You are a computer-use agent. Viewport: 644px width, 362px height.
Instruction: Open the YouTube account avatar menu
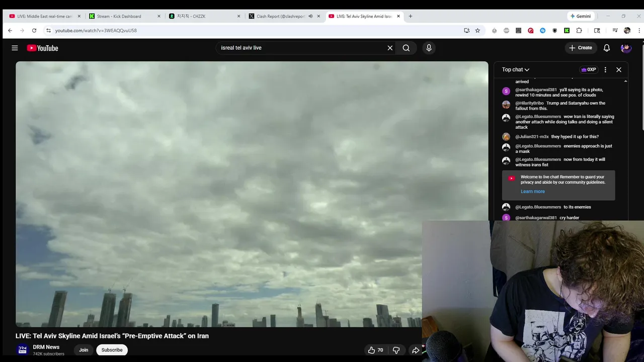point(626,48)
